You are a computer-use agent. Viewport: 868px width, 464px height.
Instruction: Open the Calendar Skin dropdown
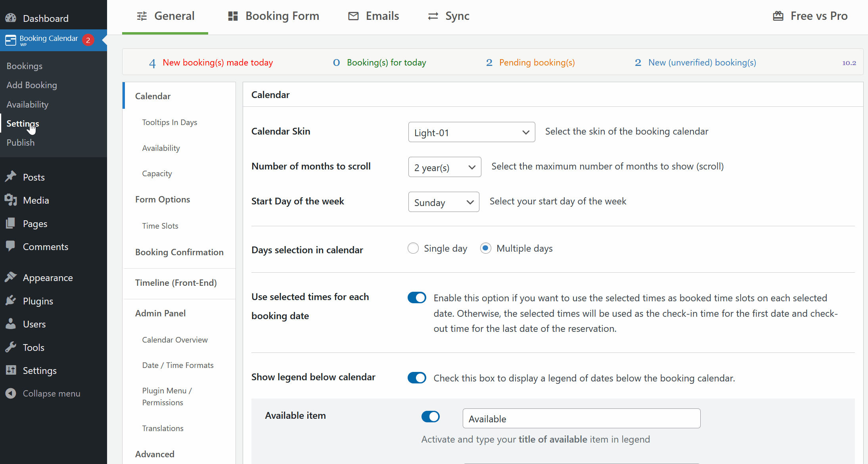[x=471, y=132]
